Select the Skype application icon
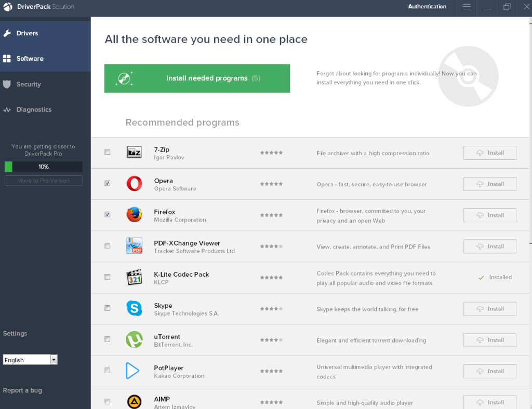This screenshot has width=532, height=409. pyautogui.click(x=134, y=308)
